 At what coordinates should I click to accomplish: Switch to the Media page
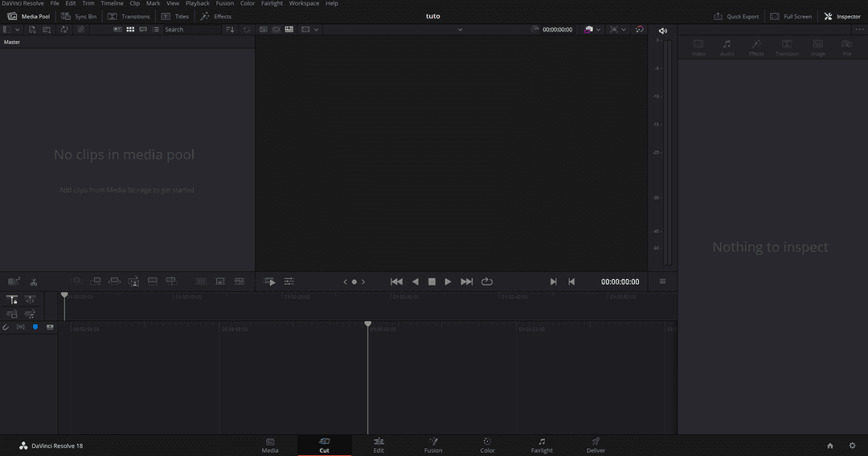coord(270,446)
